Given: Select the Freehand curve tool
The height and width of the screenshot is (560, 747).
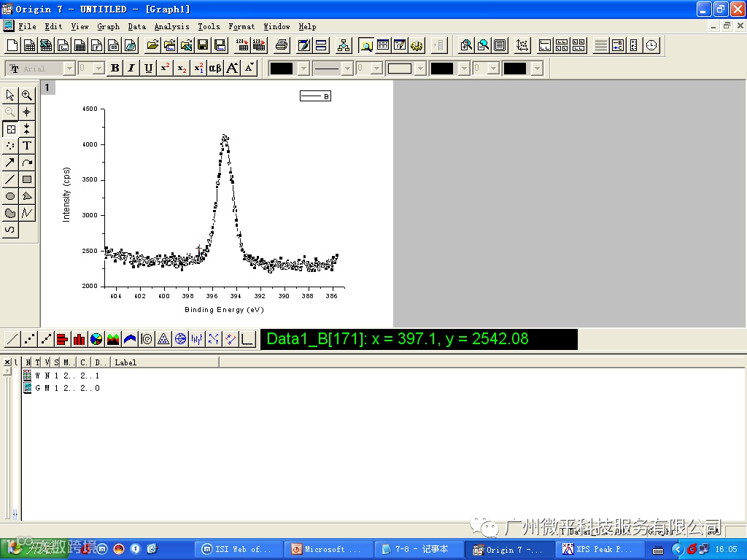Looking at the screenshot, I should 10,230.
